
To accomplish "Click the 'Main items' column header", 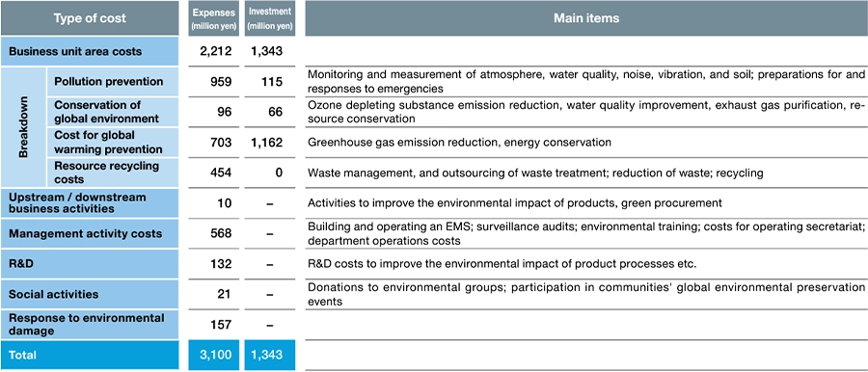I will pyautogui.click(x=586, y=18).
